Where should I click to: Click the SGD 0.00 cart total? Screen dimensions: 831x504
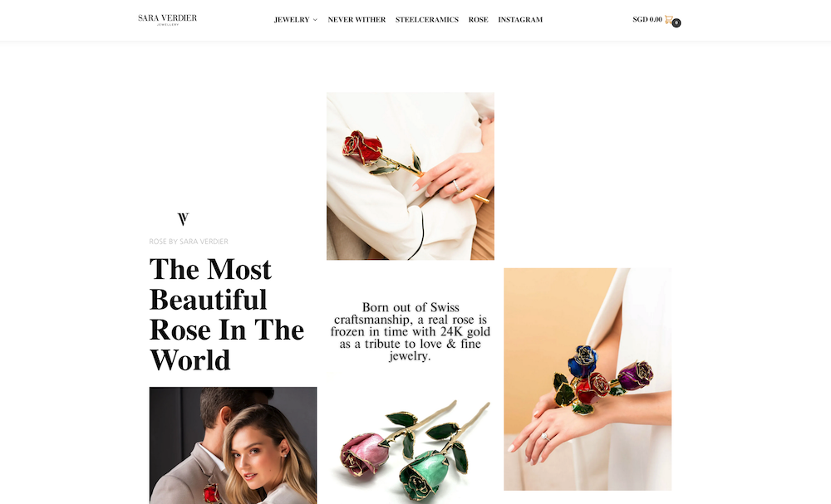(x=647, y=20)
